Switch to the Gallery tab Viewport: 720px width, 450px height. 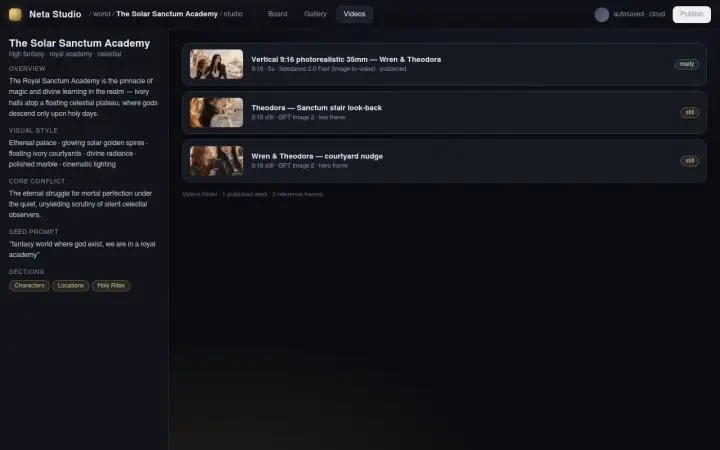(315, 14)
